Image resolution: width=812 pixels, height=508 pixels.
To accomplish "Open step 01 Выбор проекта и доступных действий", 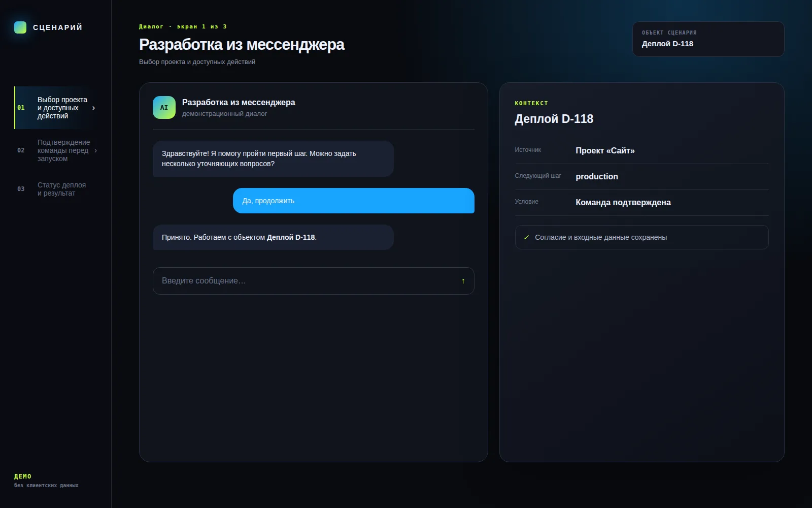I will (56, 108).
